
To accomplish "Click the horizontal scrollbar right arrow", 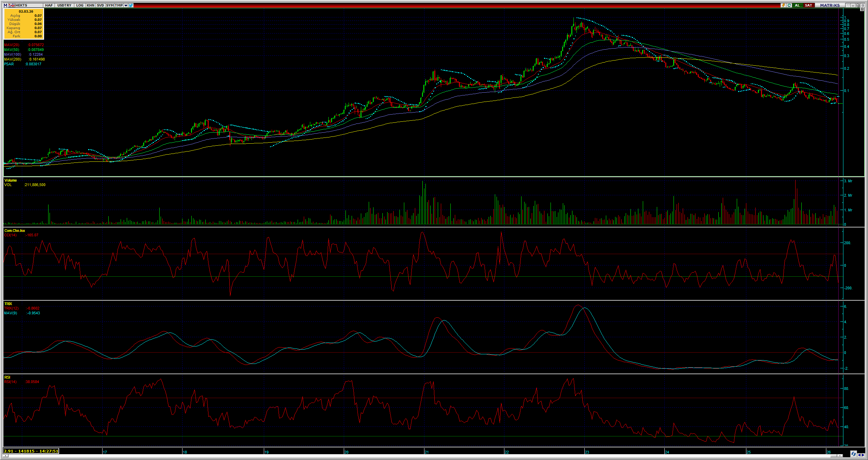I will [x=840, y=456].
